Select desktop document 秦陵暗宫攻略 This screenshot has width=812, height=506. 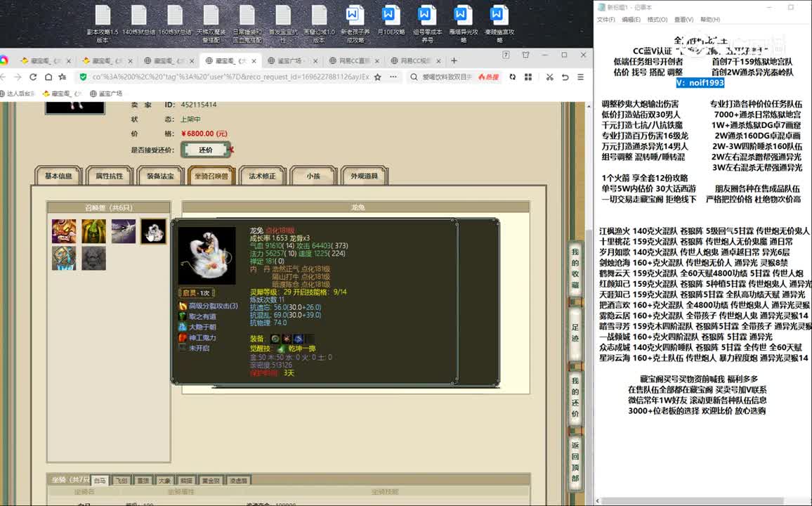(x=499, y=24)
